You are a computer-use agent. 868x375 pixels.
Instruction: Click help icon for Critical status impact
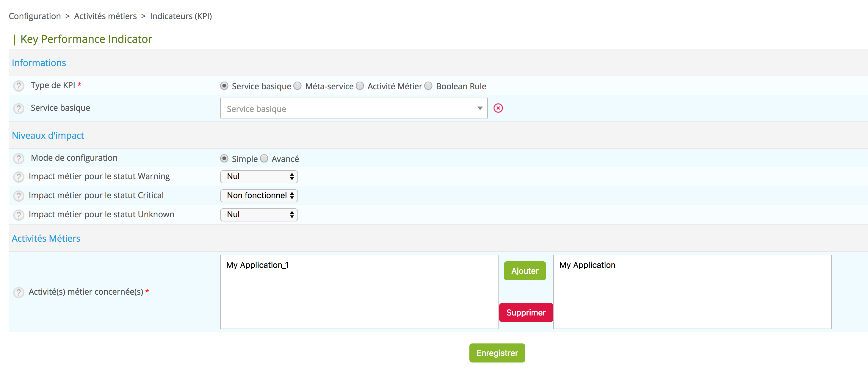[18, 196]
